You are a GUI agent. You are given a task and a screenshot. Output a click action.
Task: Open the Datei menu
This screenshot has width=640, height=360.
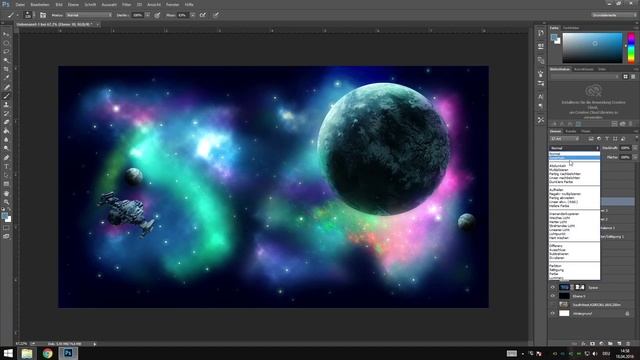(20, 4)
